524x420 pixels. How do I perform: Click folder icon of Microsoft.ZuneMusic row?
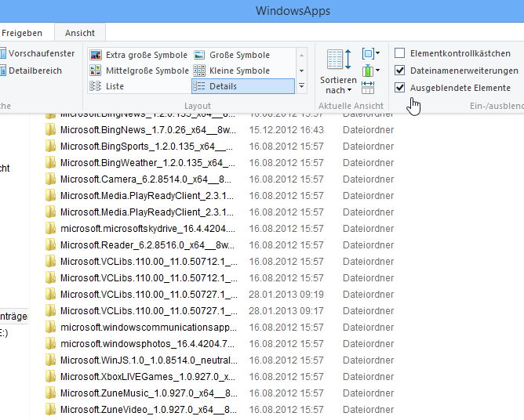click(x=50, y=393)
